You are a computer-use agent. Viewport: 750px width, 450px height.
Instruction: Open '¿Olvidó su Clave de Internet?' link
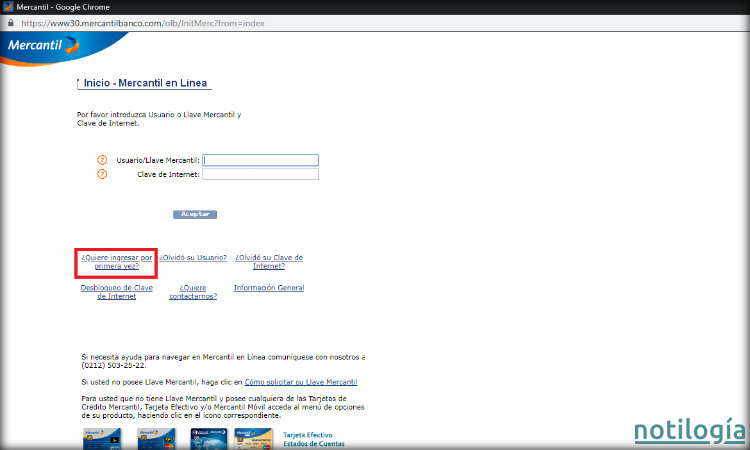pos(269,262)
